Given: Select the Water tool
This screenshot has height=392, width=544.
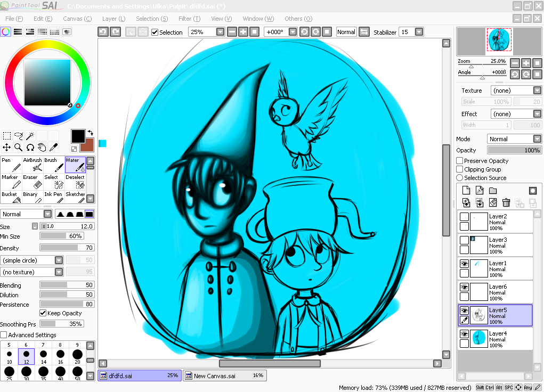Looking at the screenshot, I should pos(75,165).
